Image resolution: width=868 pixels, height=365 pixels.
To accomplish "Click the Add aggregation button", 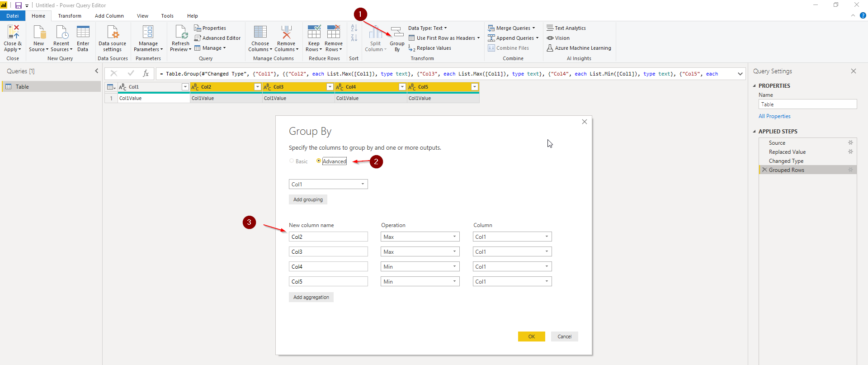I will [x=311, y=297].
